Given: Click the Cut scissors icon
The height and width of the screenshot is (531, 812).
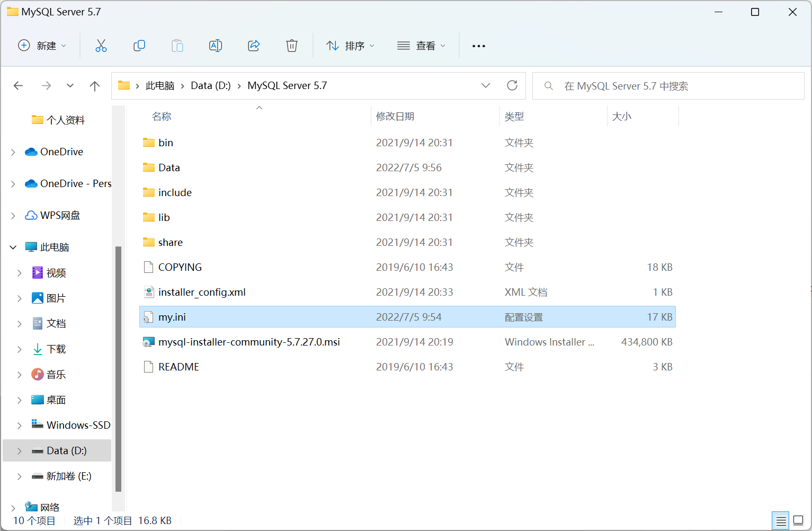Looking at the screenshot, I should 101,46.
